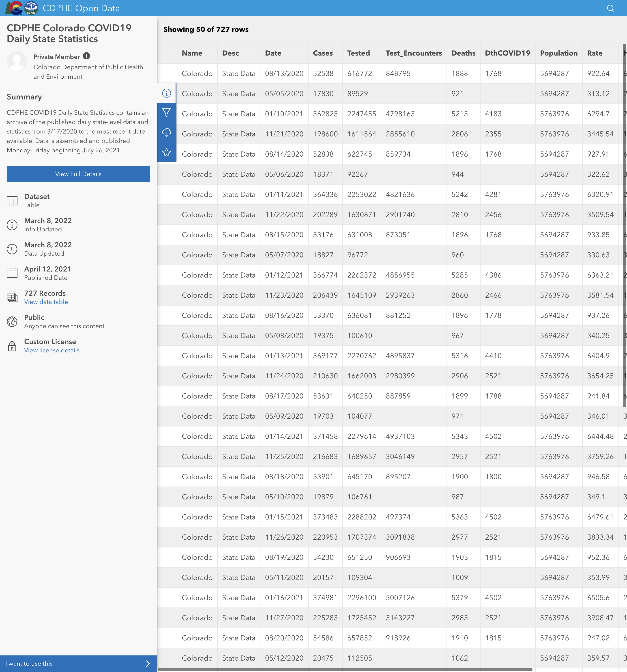Select cases cell 364336
627x672 pixels.
(x=325, y=194)
